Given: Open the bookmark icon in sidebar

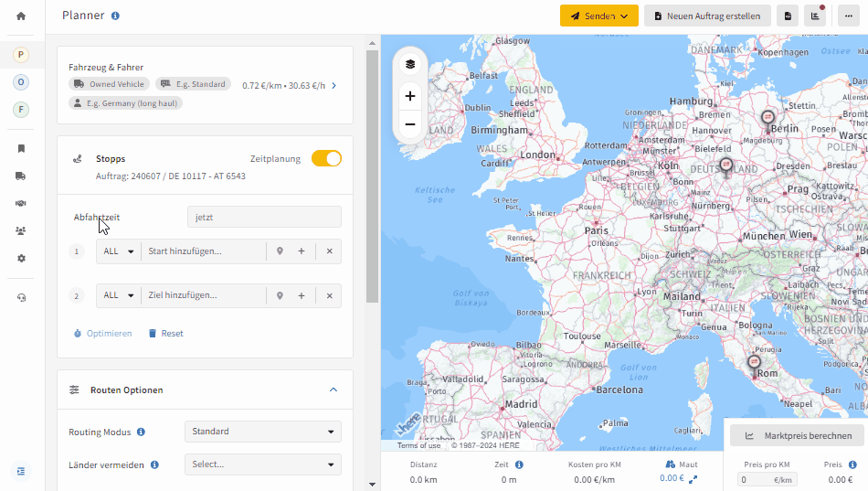Looking at the screenshot, I should pyautogui.click(x=21, y=148).
